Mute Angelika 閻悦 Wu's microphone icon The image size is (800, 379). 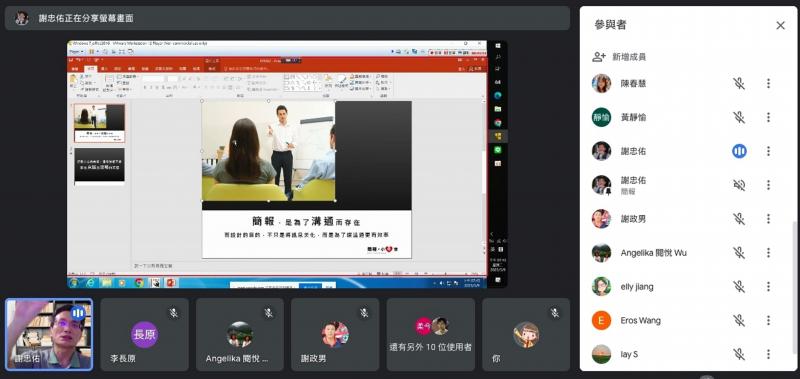(739, 252)
